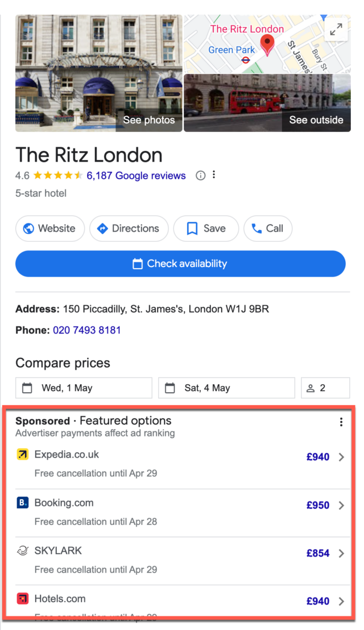Click the SKYLARK logo icon

click(x=21, y=551)
